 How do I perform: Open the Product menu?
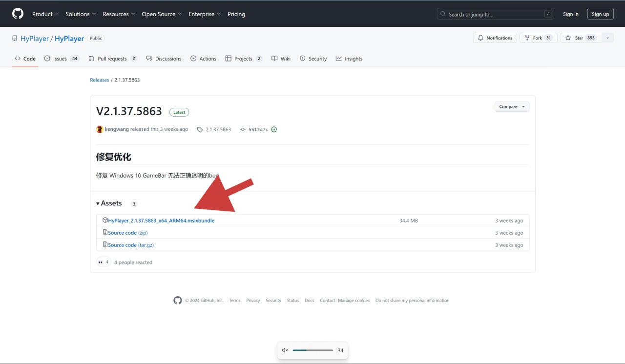click(45, 14)
